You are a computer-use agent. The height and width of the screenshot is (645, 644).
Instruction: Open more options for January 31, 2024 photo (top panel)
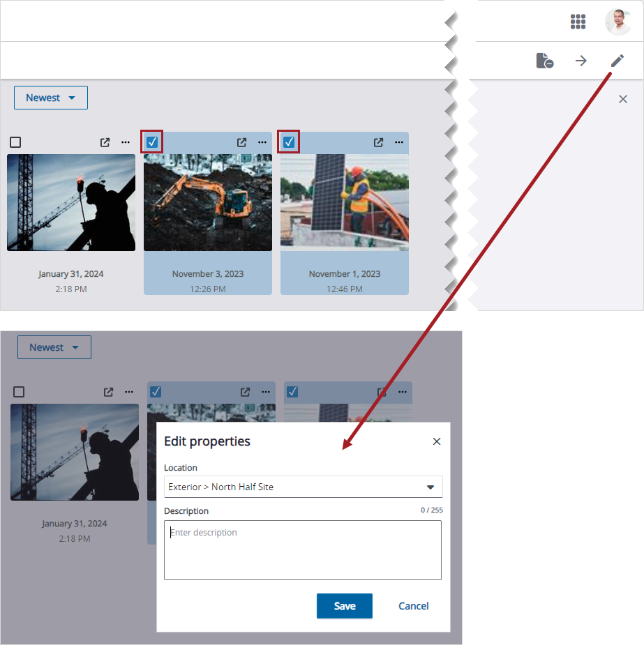coord(126,142)
